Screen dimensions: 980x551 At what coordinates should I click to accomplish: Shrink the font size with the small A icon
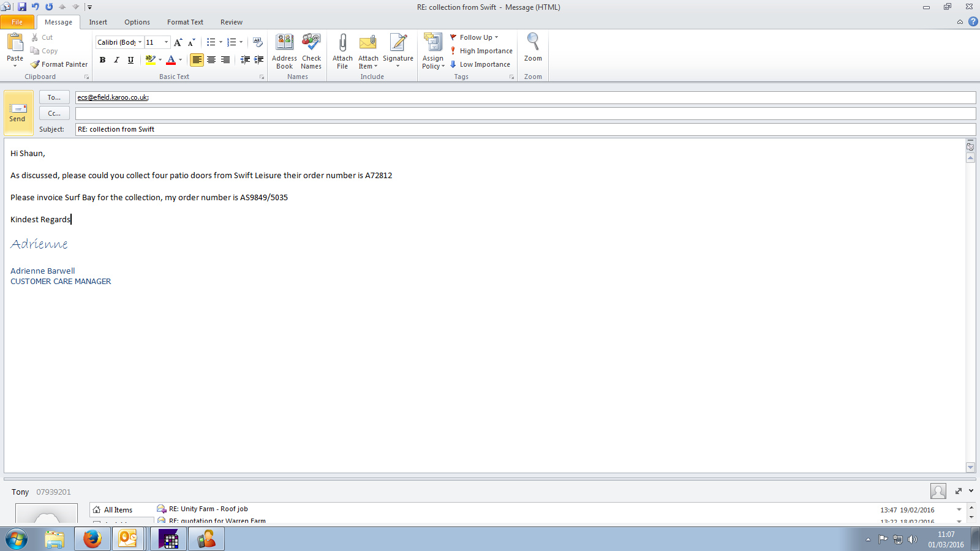tap(191, 42)
